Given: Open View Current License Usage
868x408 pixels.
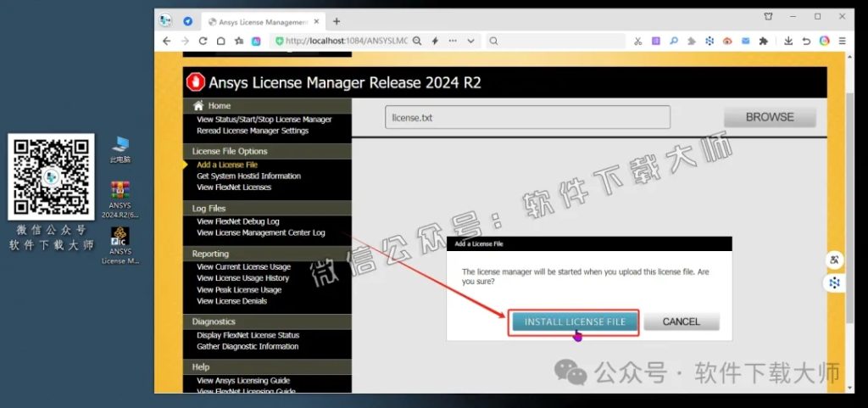Looking at the screenshot, I should [x=243, y=267].
